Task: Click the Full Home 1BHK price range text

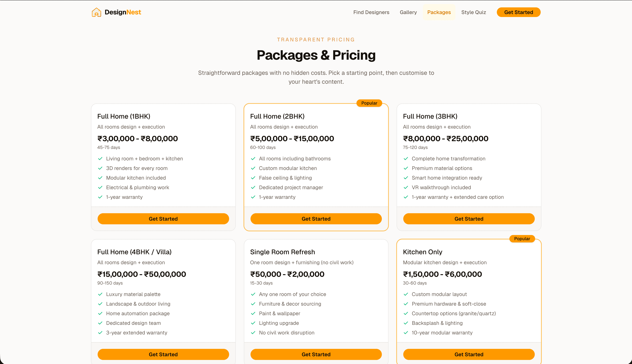Action: [x=138, y=139]
